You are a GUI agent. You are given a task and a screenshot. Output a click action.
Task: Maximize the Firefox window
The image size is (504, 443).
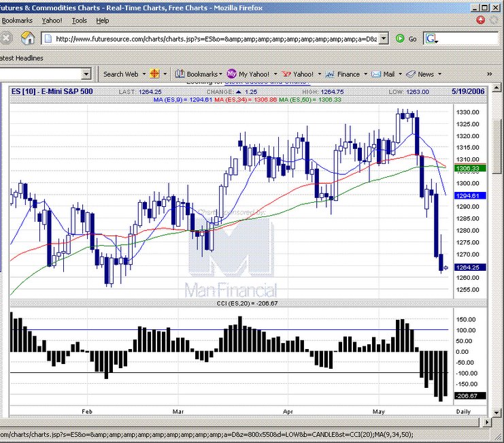(485, 7)
